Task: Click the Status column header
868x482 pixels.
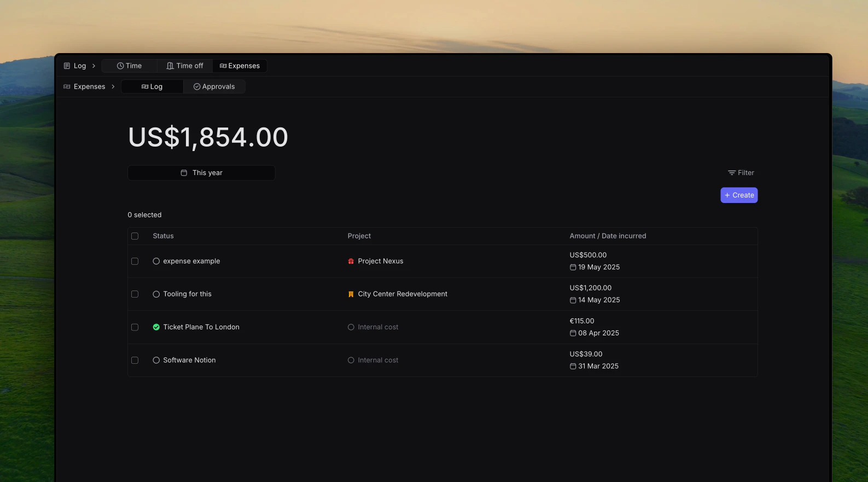Action: [163, 236]
